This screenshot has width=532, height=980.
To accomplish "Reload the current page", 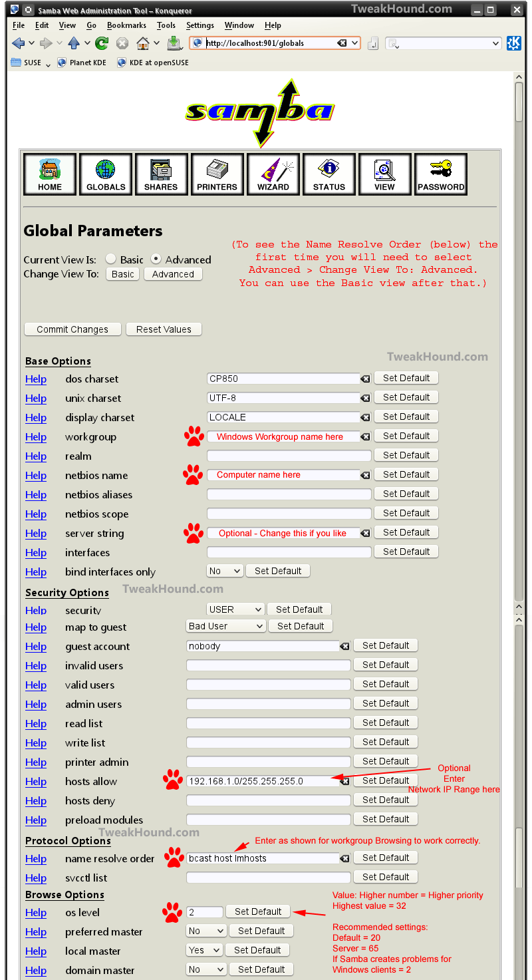I will click(102, 43).
